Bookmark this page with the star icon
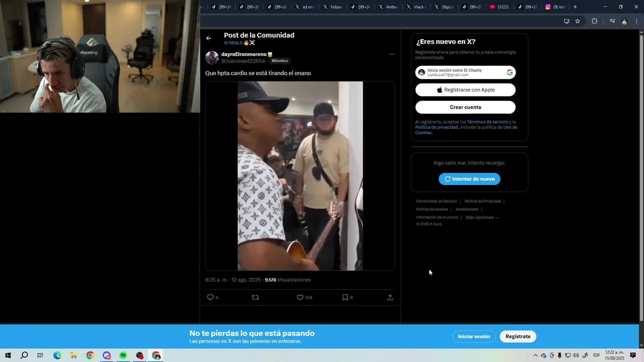644x362 pixels. [578, 21]
